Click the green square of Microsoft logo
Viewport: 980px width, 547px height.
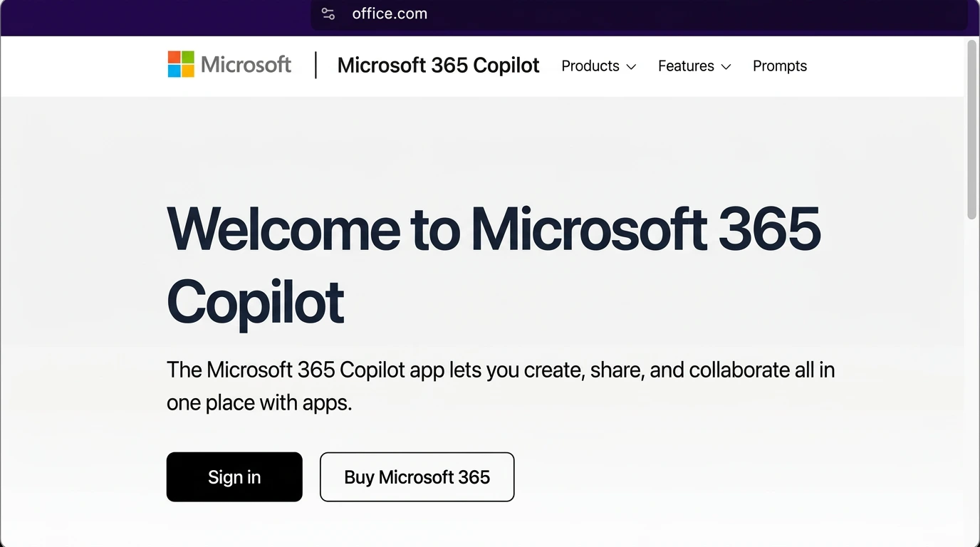click(187, 57)
